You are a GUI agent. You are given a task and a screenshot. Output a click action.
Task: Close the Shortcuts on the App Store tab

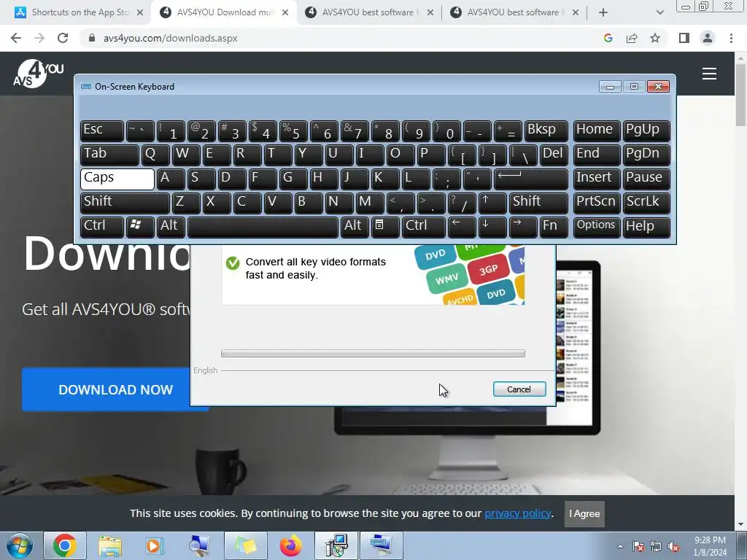tap(140, 12)
